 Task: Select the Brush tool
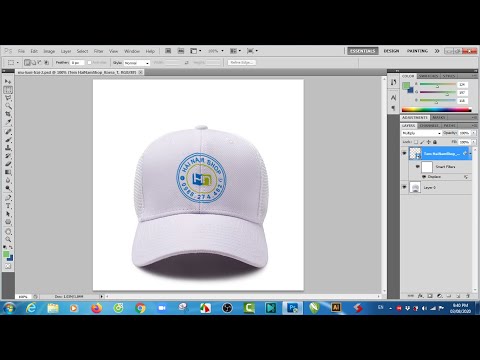[8, 140]
